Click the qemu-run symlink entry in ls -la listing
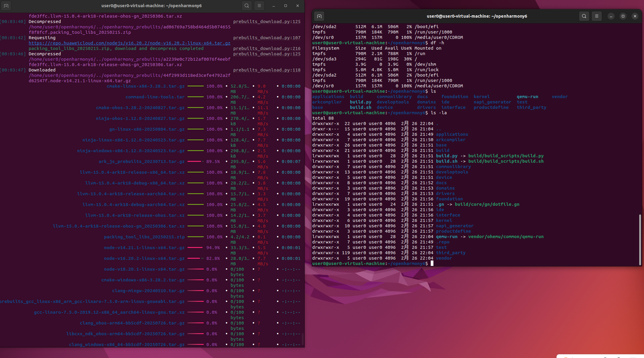This screenshot has height=358, width=644. [x=447, y=237]
